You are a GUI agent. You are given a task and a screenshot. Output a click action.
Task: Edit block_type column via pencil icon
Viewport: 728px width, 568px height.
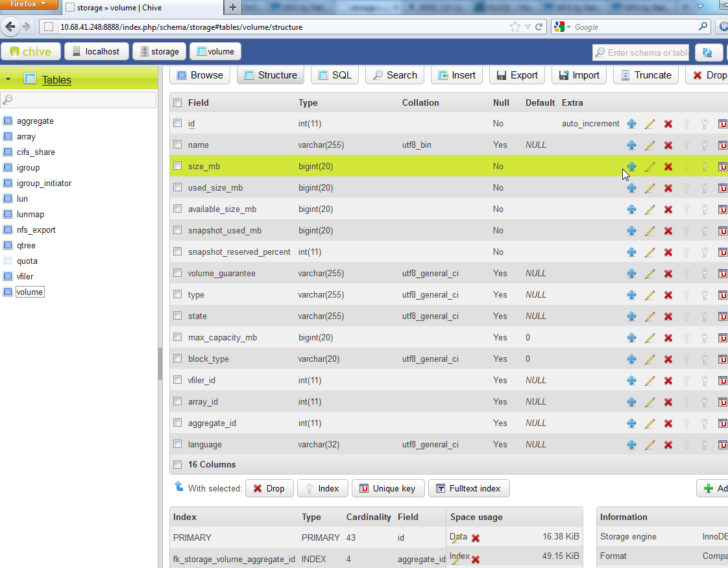pos(650,359)
